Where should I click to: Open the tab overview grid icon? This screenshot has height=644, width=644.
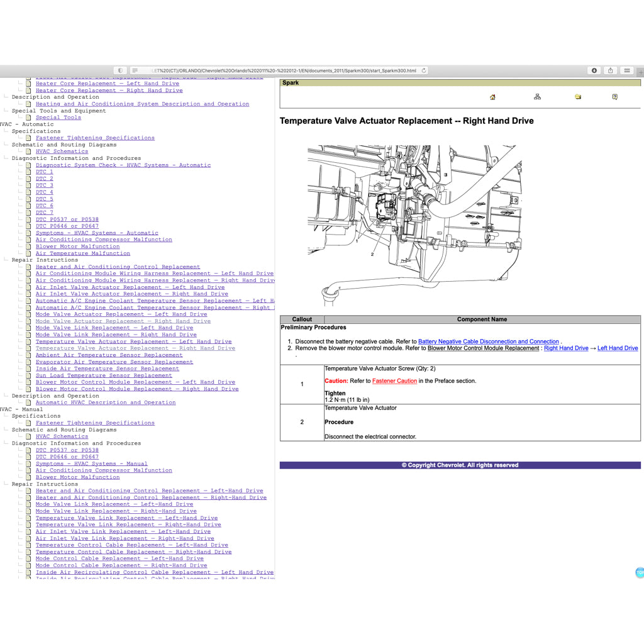(626, 70)
